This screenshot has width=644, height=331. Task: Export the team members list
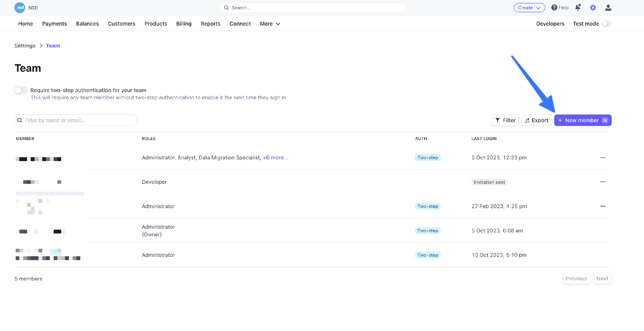(536, 120)
